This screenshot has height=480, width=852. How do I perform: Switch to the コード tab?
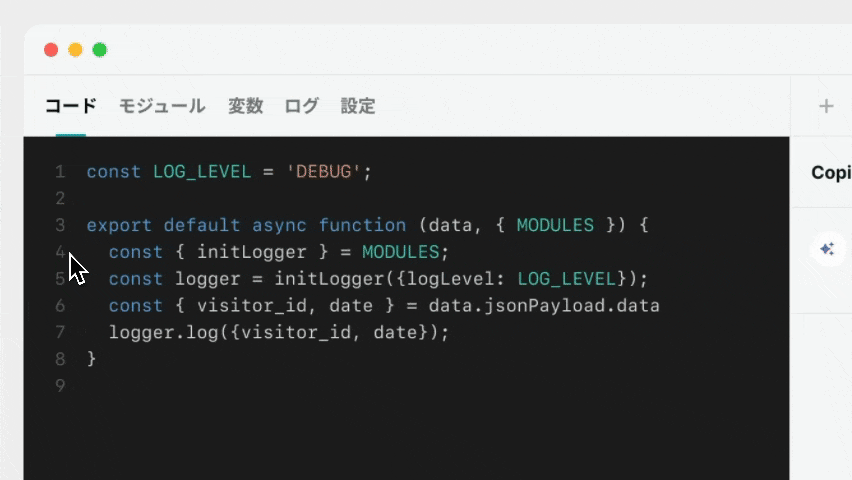[x=71, y=106]
